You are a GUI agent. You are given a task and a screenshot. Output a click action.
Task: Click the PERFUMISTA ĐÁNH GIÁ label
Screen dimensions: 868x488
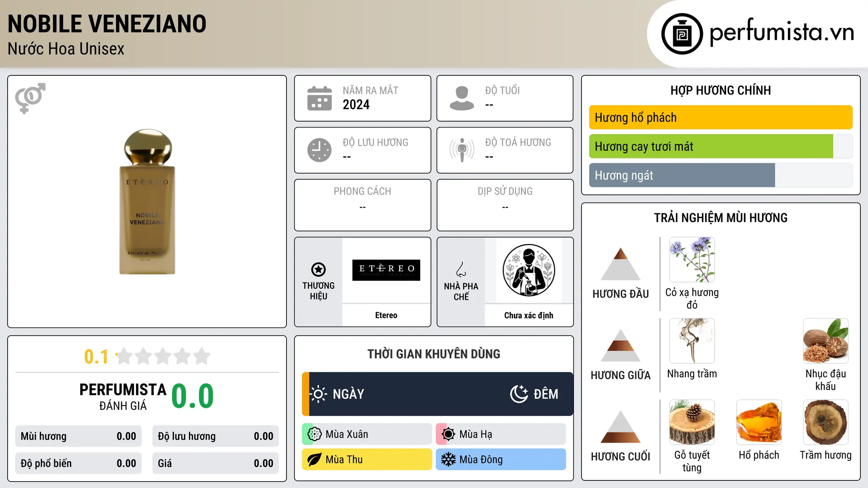pos(123,396)
